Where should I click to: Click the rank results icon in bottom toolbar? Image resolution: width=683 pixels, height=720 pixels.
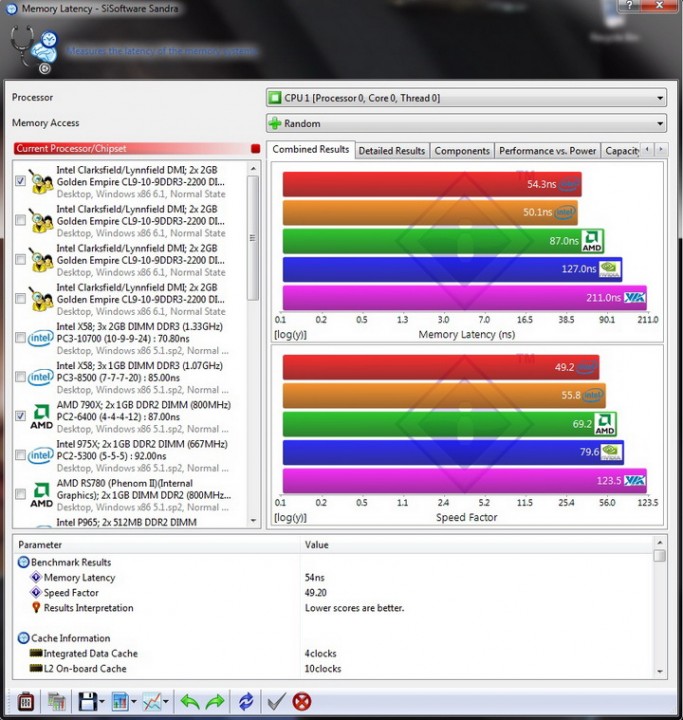pyautogui.click(x=56, y=702)
